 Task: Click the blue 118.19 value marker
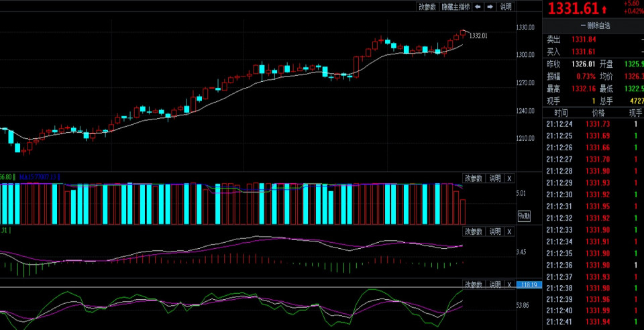coord(529,285)
